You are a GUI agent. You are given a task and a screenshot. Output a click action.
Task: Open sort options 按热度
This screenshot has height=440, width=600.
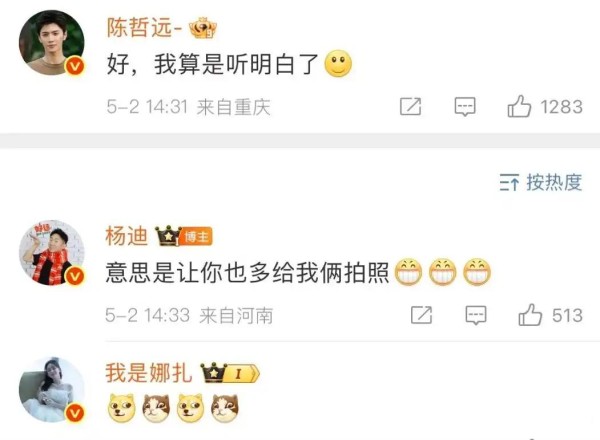tap(541, 183)
